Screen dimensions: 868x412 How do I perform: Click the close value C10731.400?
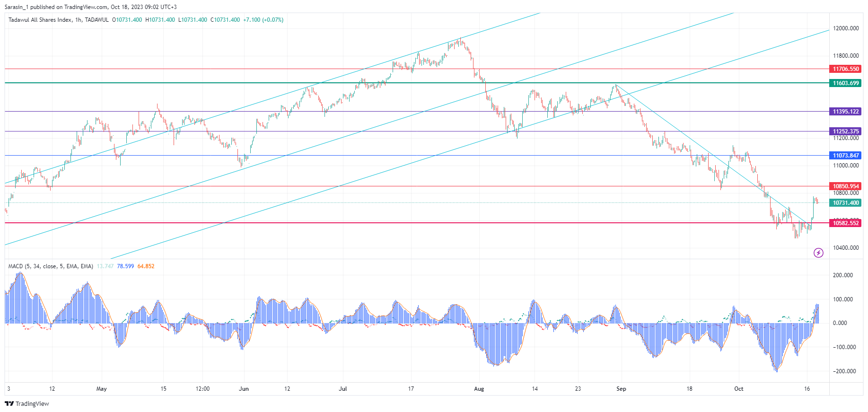(x=225, y=20)
